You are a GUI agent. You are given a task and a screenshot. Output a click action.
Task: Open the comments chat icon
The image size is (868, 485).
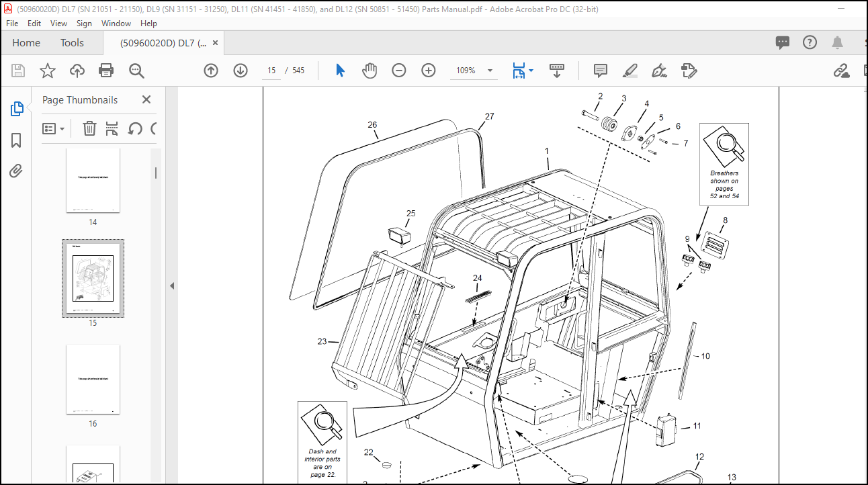[783, 43]
